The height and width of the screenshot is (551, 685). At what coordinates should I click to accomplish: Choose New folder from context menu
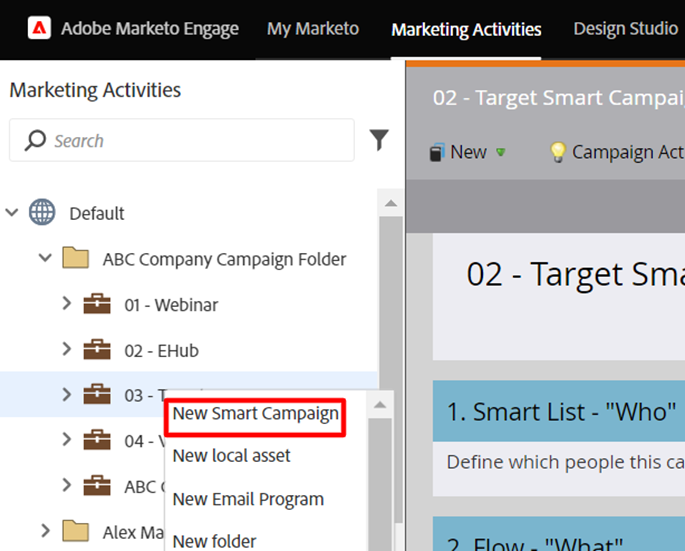click(214, 542)
